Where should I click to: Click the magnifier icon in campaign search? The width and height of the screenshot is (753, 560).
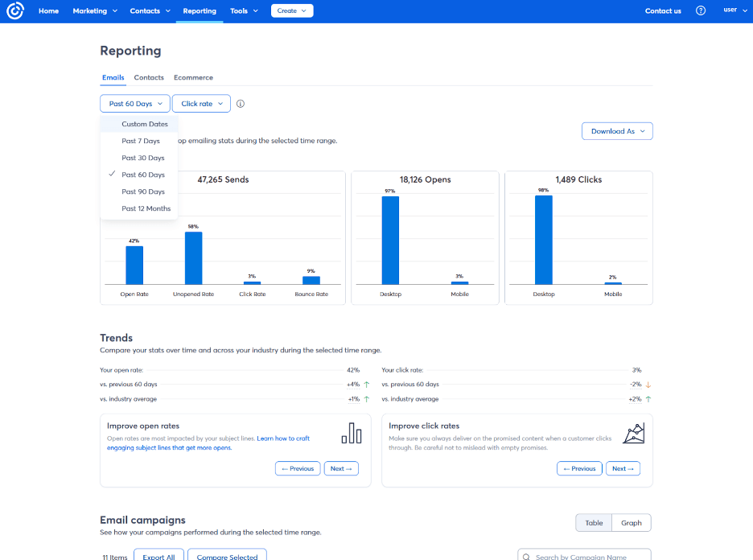pos(527,554)
